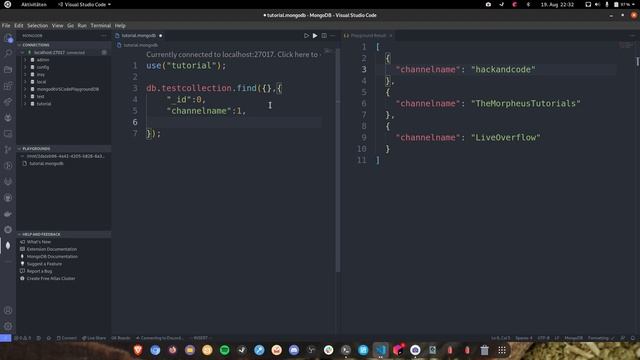The height and width of the screenshot is (360, 640).
Task: Open the Manage gear icon in activity bar
Action: pos(8,326)
